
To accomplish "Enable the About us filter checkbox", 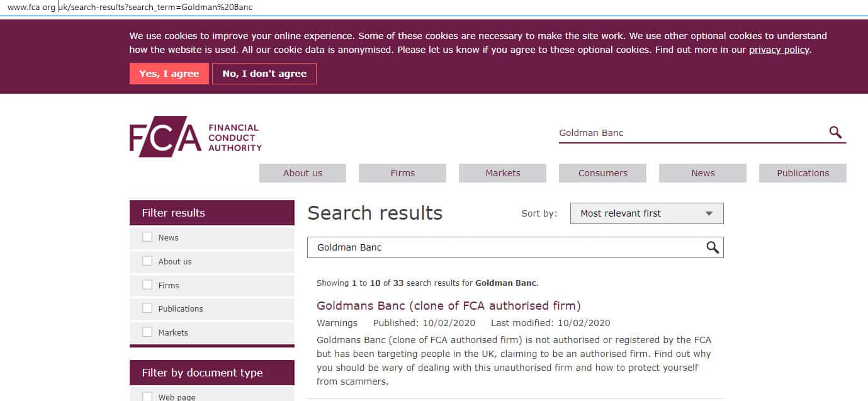I will coord(147,261).
